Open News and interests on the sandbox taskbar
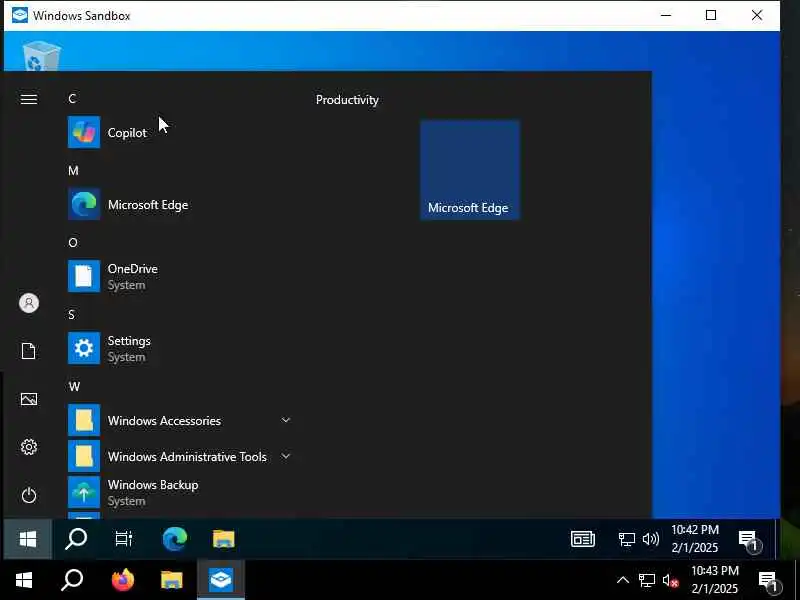The height and width of the screenshot is (600, 800). 583,539
